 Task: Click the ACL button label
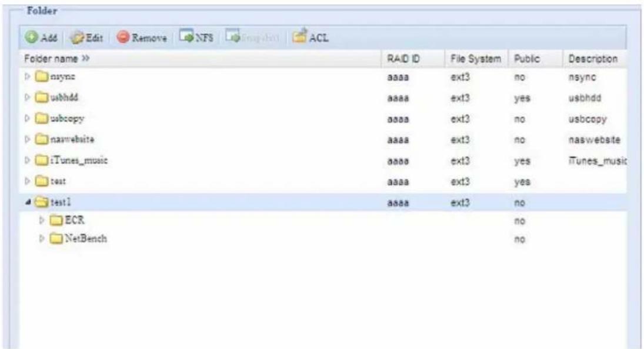point(319,38)
